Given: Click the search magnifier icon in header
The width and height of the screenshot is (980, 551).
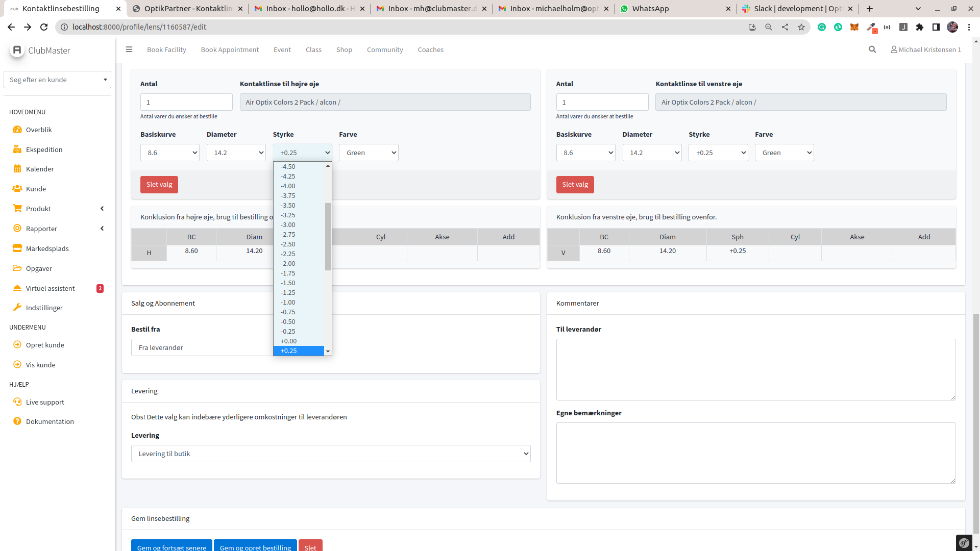Looking at the screenshot, I should [x=872, y=49].
